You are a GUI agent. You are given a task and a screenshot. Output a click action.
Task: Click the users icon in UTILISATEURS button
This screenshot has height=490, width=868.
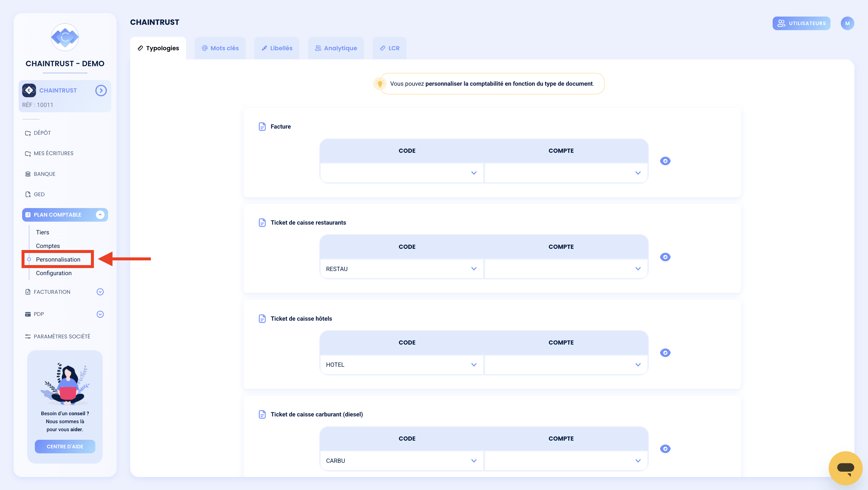pyautogui.click(x=781, y=23)
